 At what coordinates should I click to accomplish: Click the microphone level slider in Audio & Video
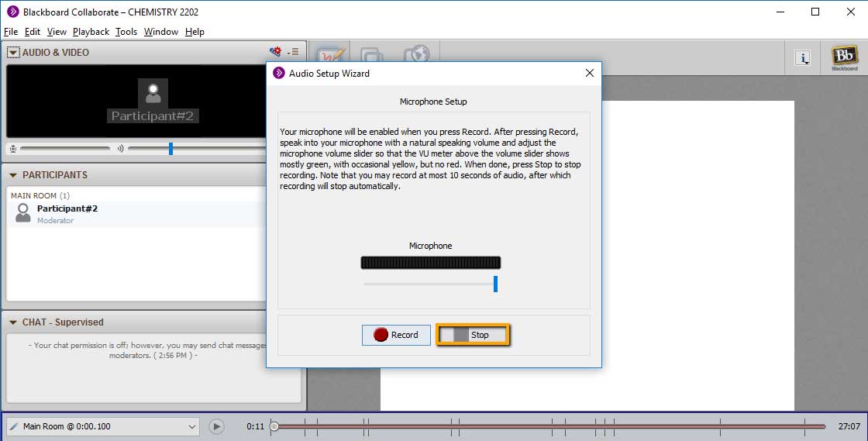click(x=65, y=148)
